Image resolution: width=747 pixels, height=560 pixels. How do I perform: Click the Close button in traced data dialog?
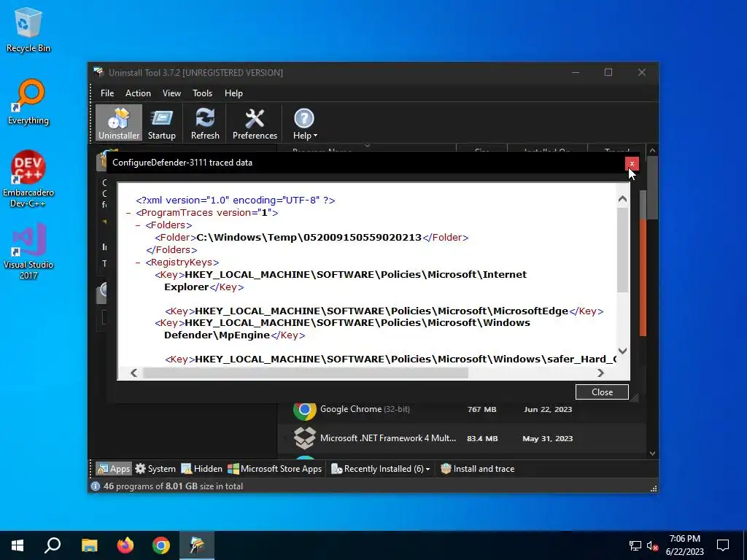point(602,392)
